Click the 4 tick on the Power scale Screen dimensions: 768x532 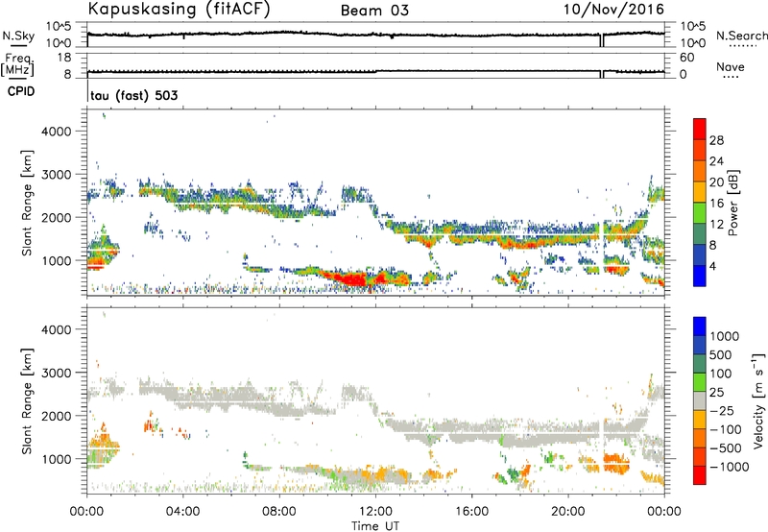click(x=713, y=266)
